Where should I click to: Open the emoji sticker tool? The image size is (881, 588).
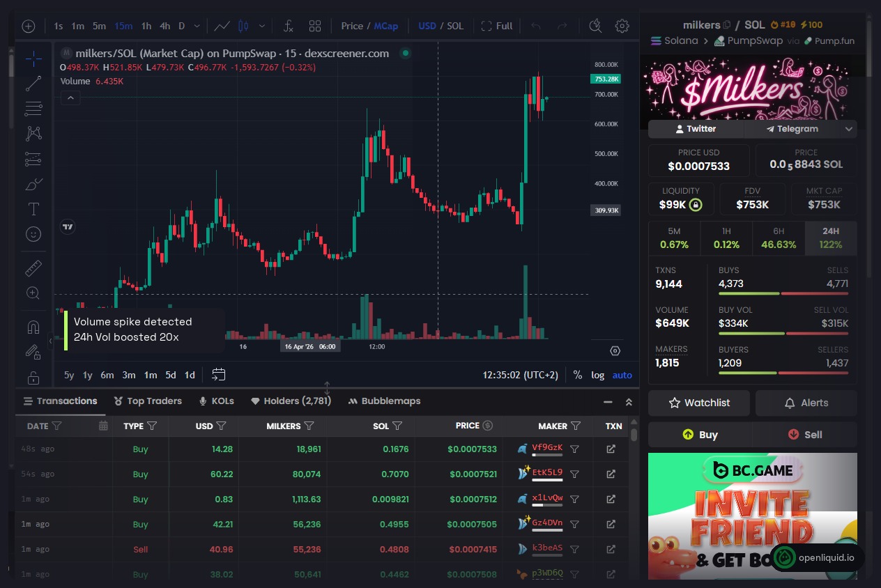click(33, 234)
